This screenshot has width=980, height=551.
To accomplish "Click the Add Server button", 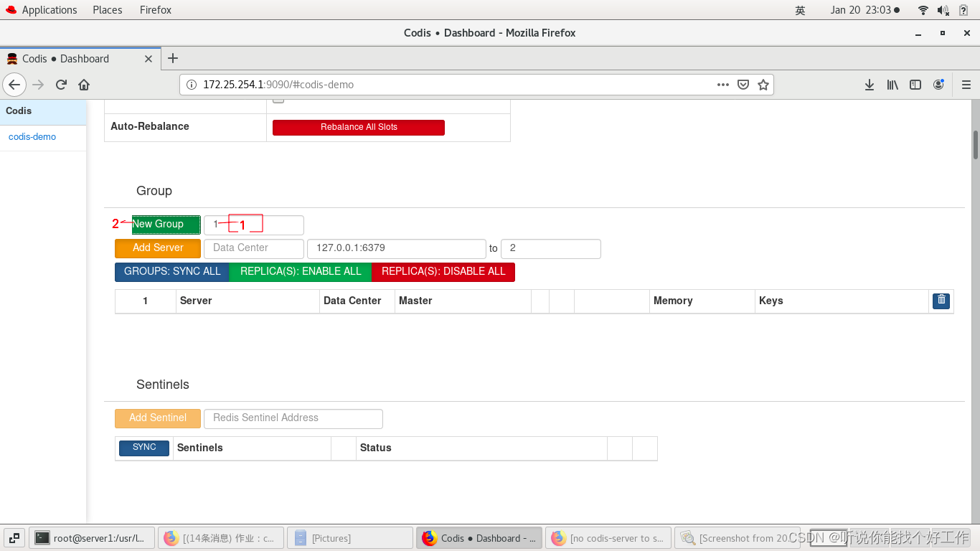I will tap(158, 248).
